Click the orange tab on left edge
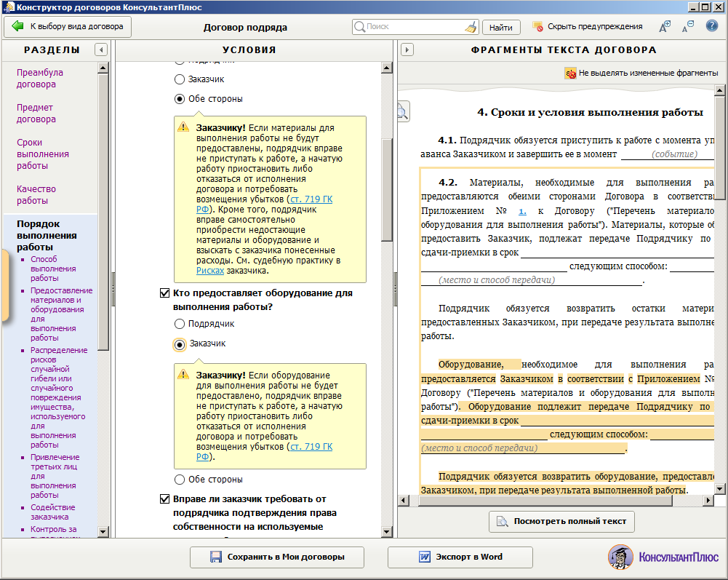Screen dimensions: 728x580 [x=4, y=285]
